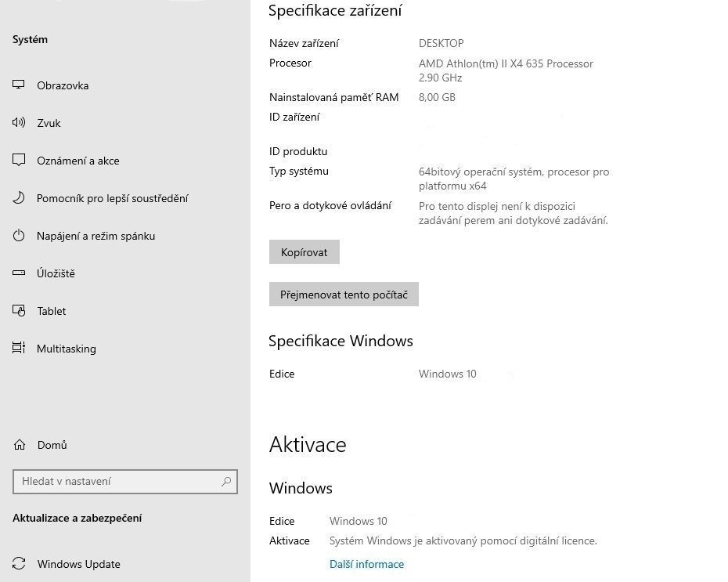Viewport: 728px width, 582px height.
Task: Click the power icon for Napájení a režim spánku
Action: pos(19,236)
